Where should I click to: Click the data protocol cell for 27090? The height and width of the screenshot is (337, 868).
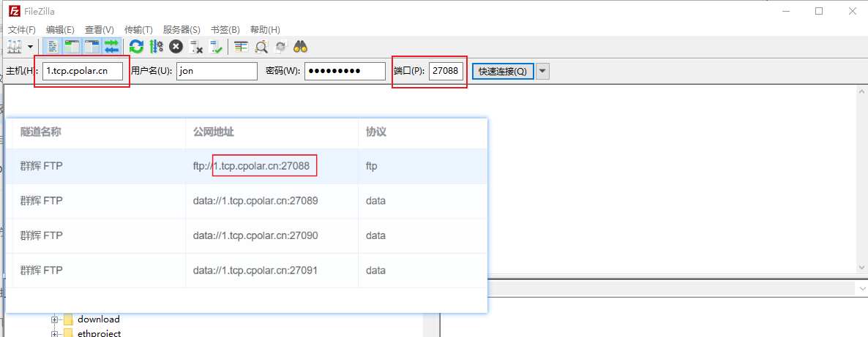(x=375, y=235)
